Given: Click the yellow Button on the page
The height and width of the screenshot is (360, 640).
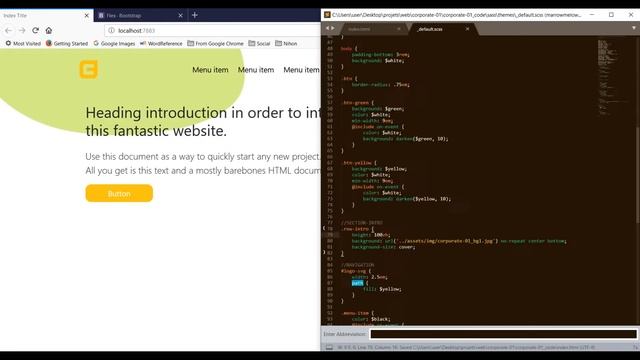Looking at the screenshot, I should click(119, 193).
